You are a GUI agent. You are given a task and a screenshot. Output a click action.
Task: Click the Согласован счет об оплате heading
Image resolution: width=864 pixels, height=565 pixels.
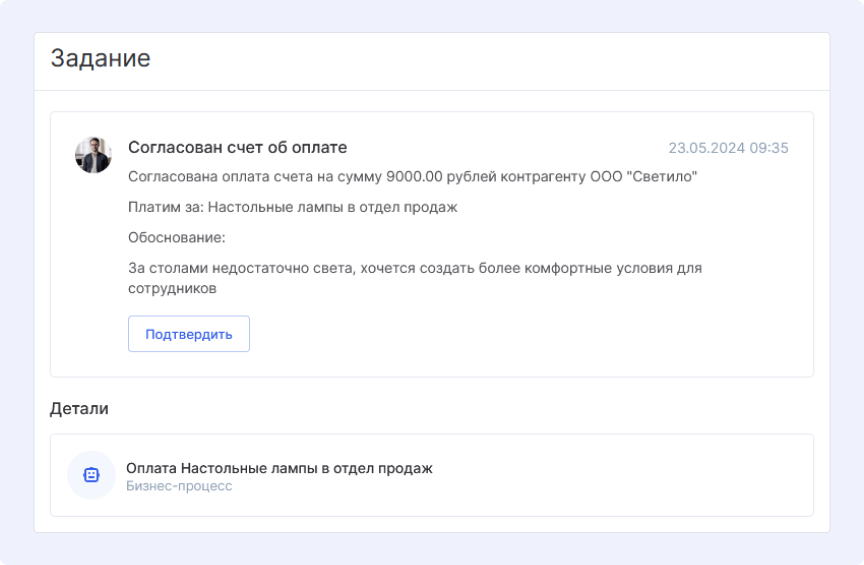(237, 148)
